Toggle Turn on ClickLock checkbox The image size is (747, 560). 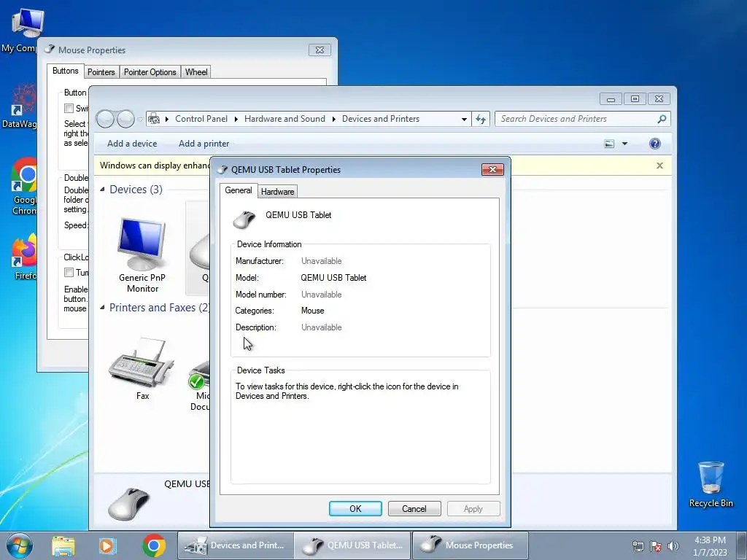(69, 273)
